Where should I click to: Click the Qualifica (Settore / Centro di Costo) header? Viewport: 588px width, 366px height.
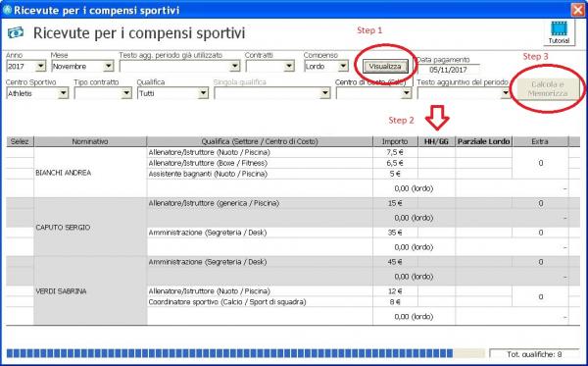(260, 141)
